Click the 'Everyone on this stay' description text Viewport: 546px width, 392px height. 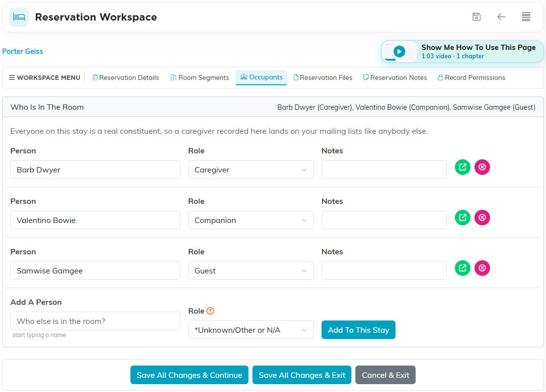click(219, 131)
